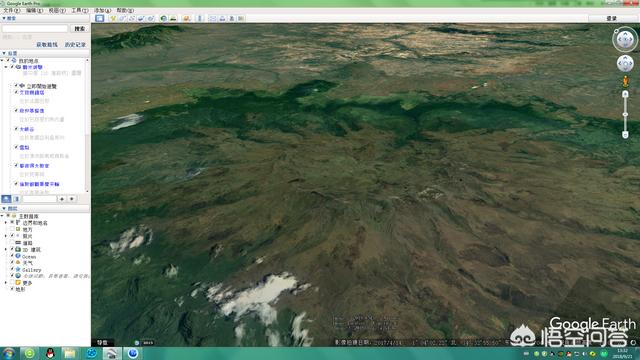640x360 pixels.
Task: Open the email toolbar icon
Action: pyautogui.click(x=213, y=18)
